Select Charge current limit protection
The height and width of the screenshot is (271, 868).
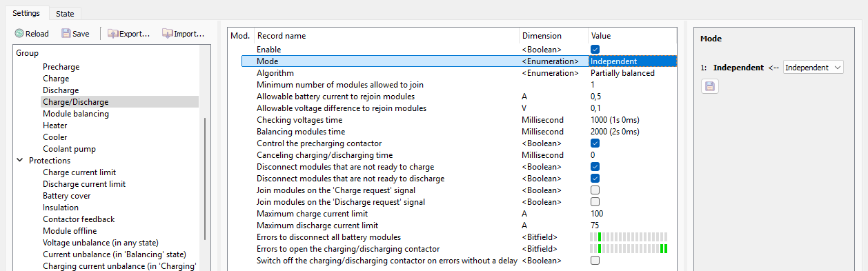(x=79, y=172)
